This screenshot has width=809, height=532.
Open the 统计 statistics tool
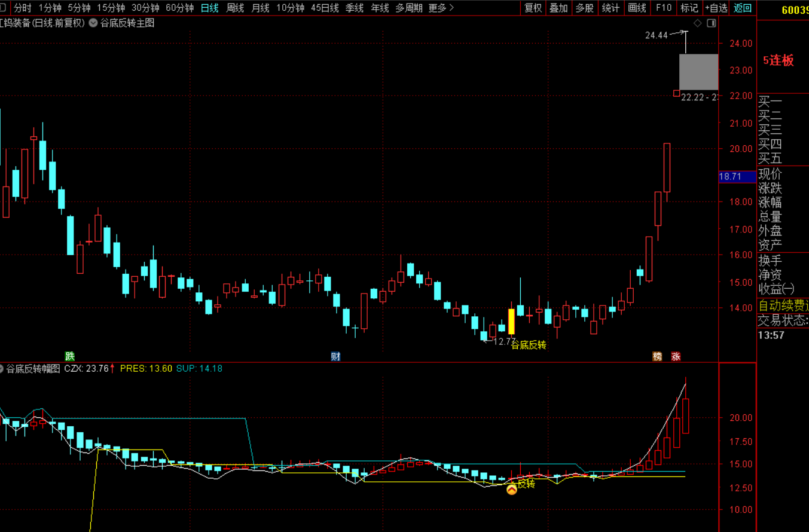[x=610, y=8]
